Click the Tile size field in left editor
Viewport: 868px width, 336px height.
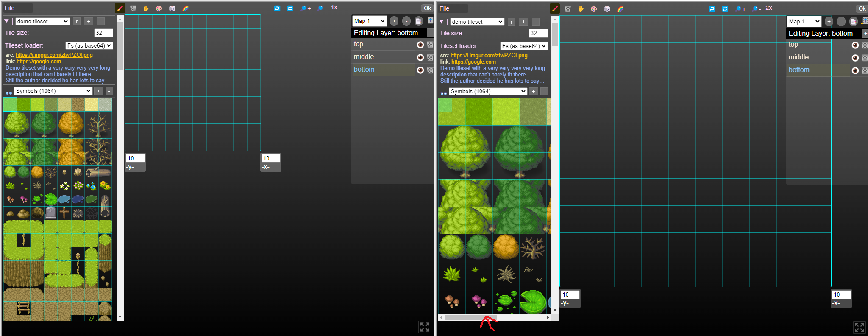[x=103, y=33]
